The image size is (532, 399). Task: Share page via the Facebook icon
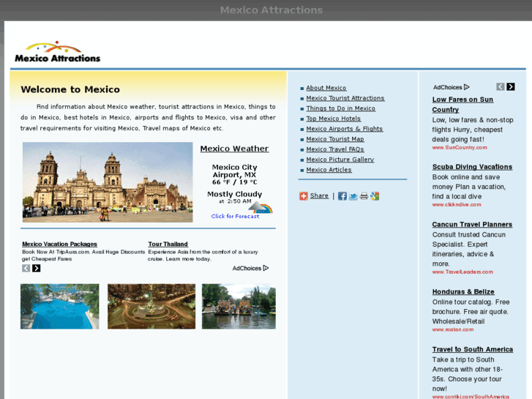(342, 196)
